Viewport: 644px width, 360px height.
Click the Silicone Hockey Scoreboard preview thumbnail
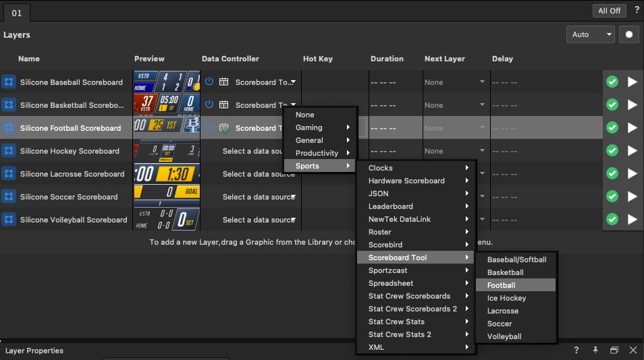pyautogui.click(x=167, y=151)
